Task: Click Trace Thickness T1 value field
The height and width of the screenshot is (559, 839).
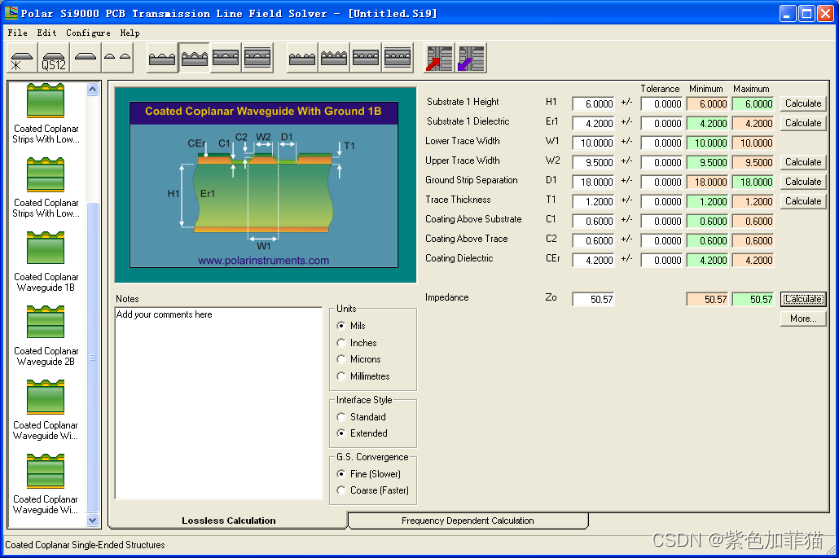Action: pos(593,202)
